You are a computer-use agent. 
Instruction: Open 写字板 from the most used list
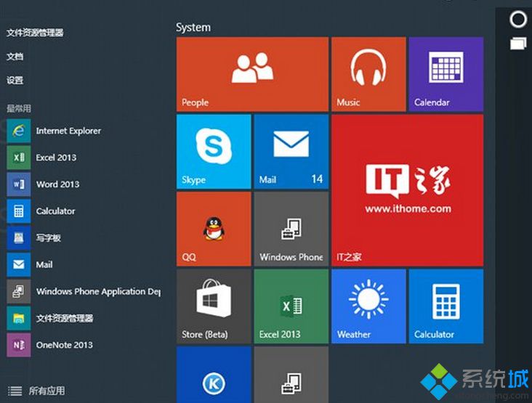point(34,238)
